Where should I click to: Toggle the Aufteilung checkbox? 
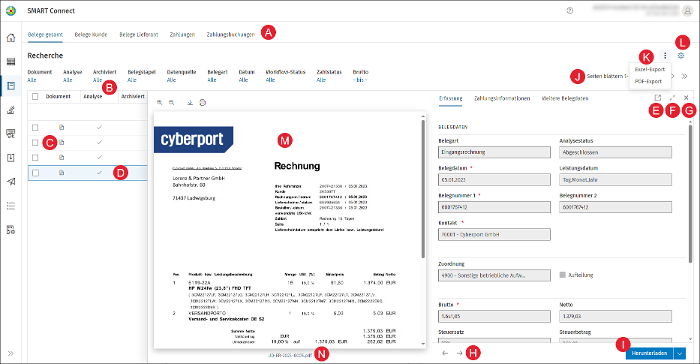coord(562,275)
